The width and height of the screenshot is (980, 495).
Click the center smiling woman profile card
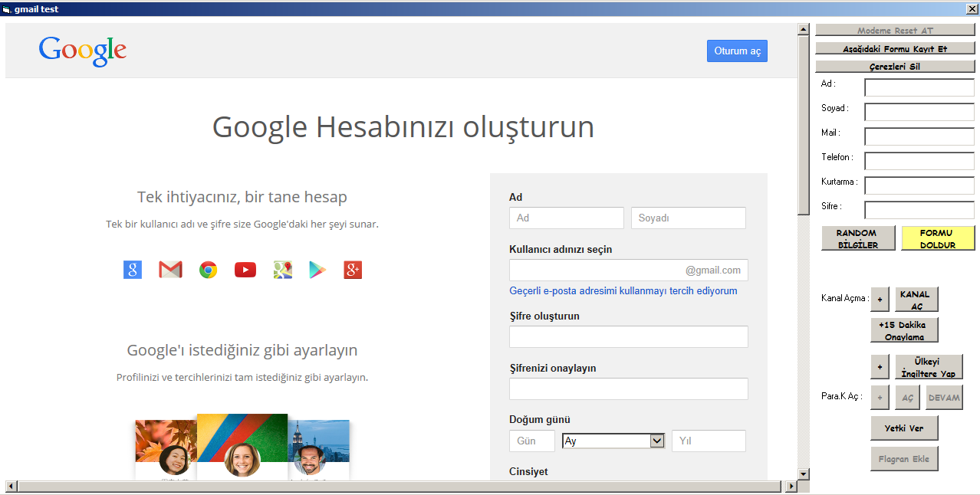(242, 447)
